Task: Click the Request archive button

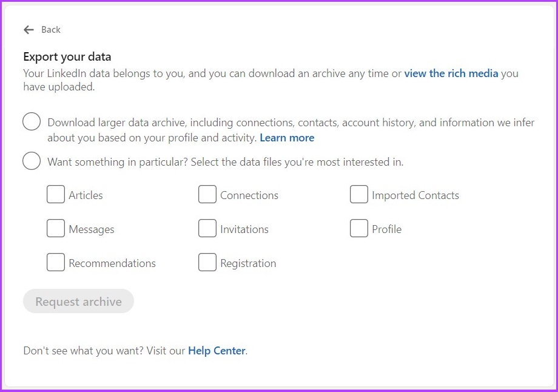Action: 79,301
